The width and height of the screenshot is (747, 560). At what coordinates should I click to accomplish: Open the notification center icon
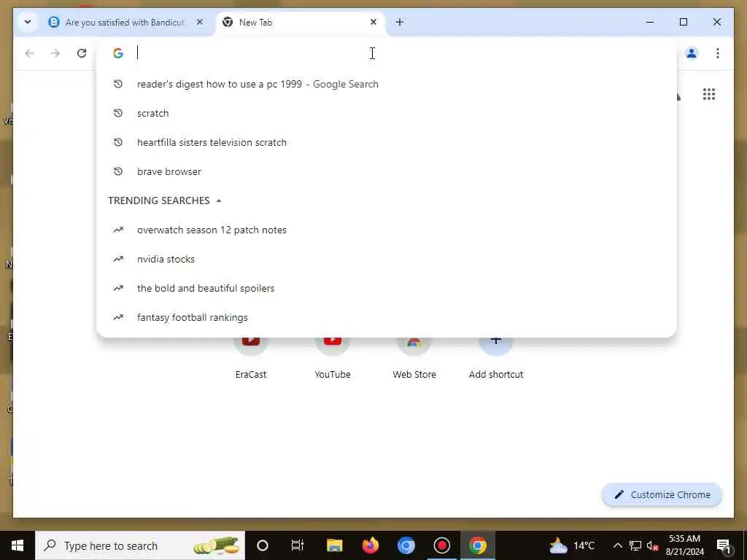point(724,546)
